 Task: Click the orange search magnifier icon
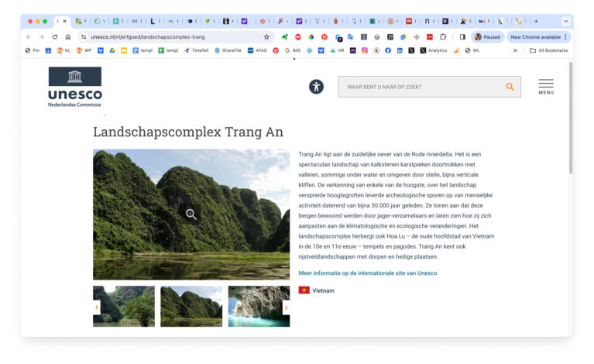[x=510, y=87]
